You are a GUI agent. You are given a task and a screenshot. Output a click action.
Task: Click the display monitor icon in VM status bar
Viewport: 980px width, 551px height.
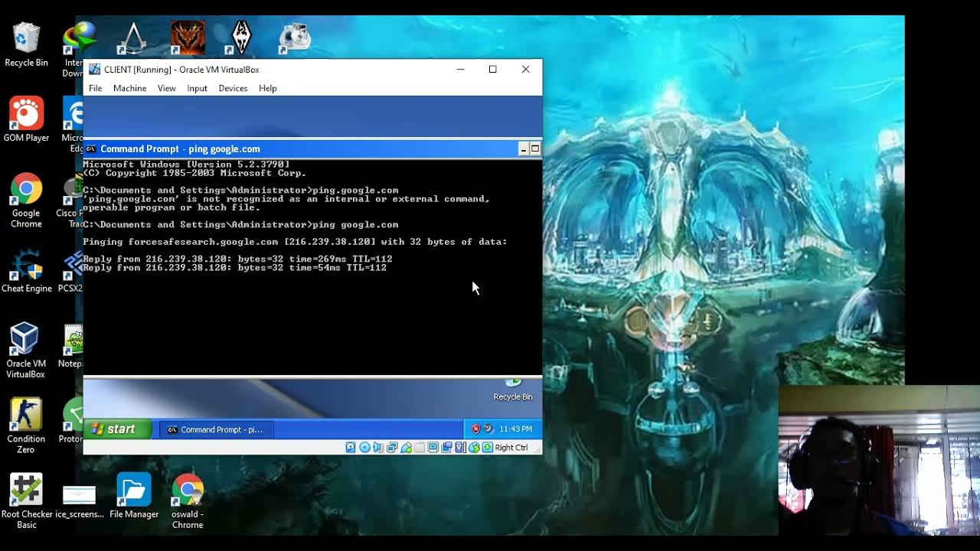(433, 448)
